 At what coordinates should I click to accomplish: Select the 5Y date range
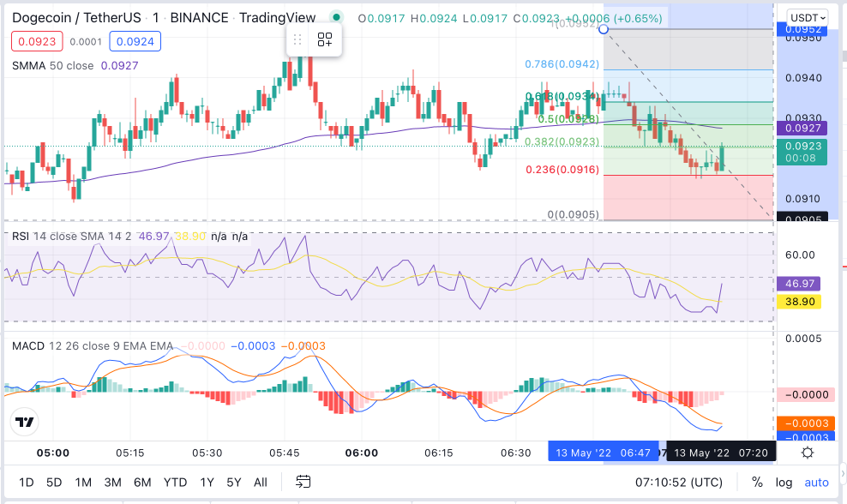234,483
